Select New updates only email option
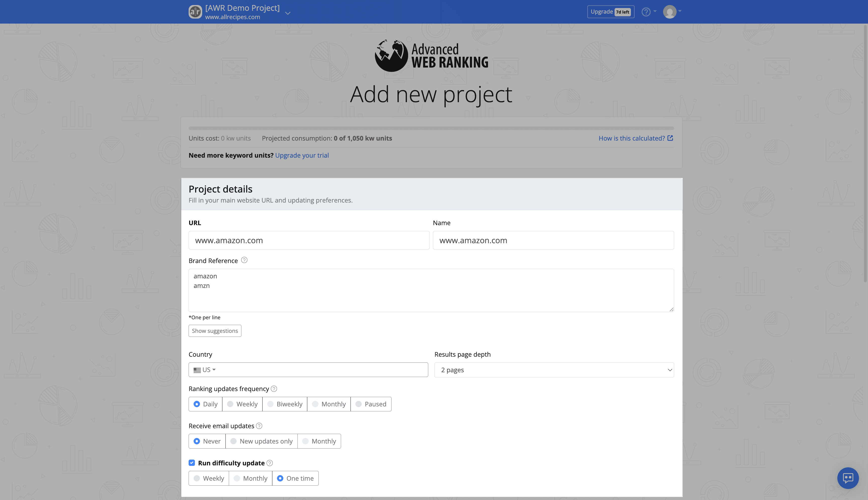Viewport: 868px width, 500px height. click(x=261, y=441)
